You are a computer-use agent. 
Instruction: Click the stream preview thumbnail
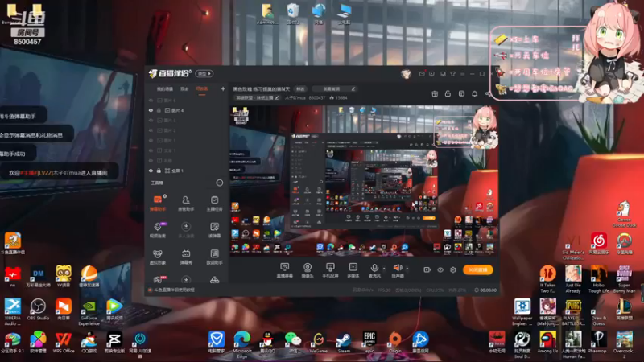[364, 180]
